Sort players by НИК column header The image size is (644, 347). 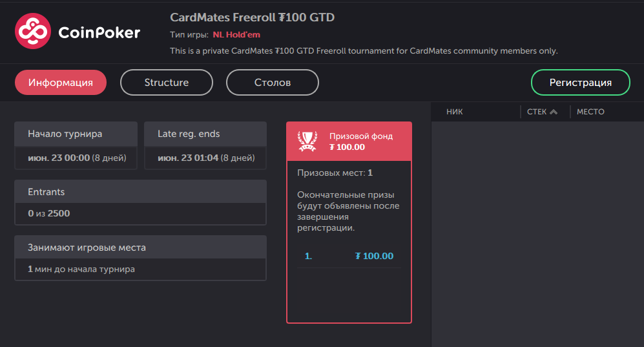point(455,112)
